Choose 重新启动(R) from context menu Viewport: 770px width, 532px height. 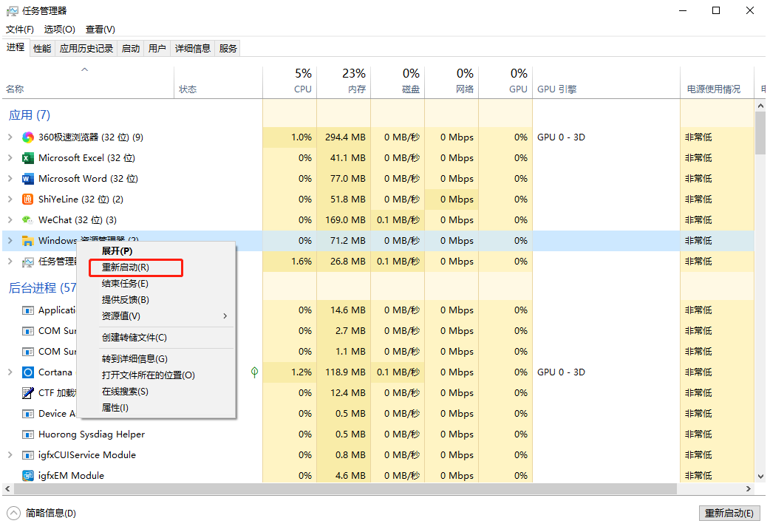tap(126, 267)
